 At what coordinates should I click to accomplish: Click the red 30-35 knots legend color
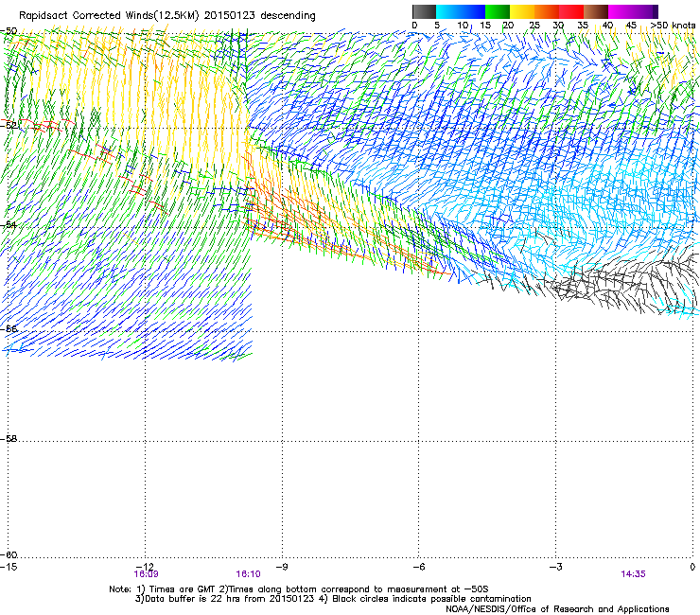pyautogui.click(x=571, y=11)
